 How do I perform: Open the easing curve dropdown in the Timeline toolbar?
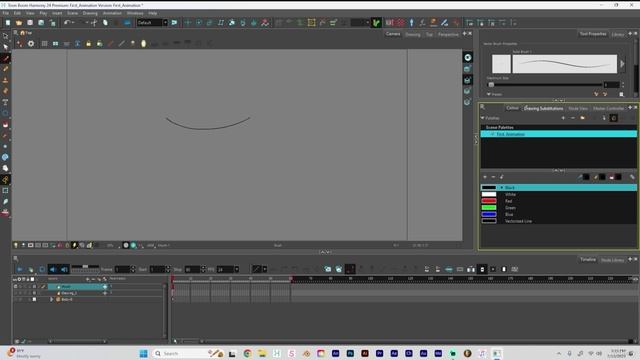(x=264, y=269)
